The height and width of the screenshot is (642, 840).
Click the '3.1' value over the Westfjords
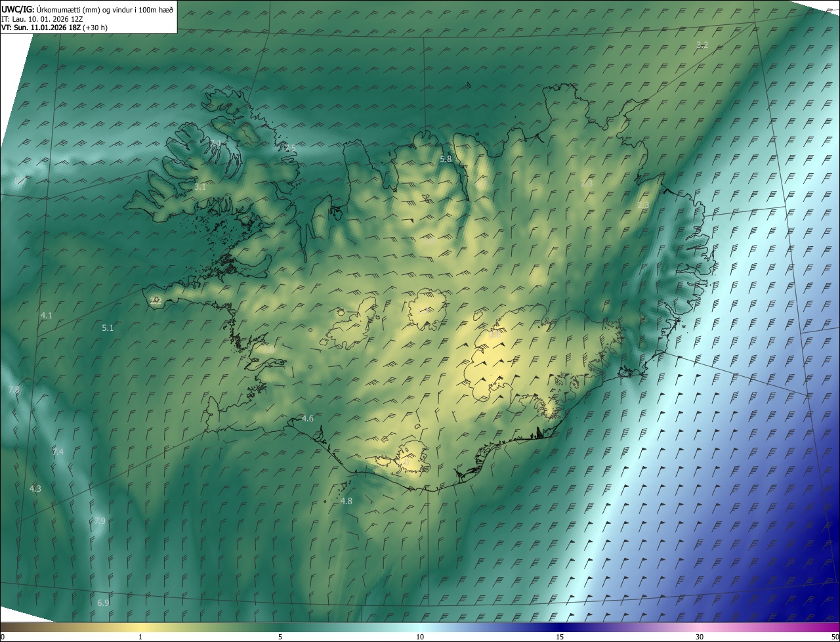coord(200,186)
